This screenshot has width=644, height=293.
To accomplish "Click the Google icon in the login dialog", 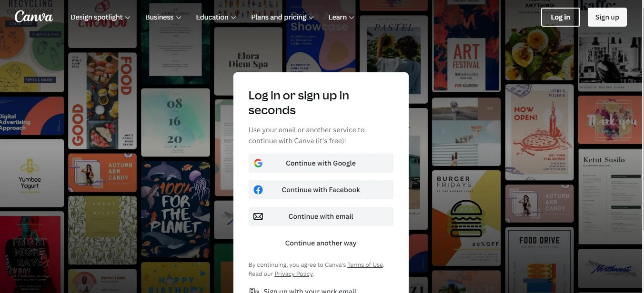I will click(258, 163).
